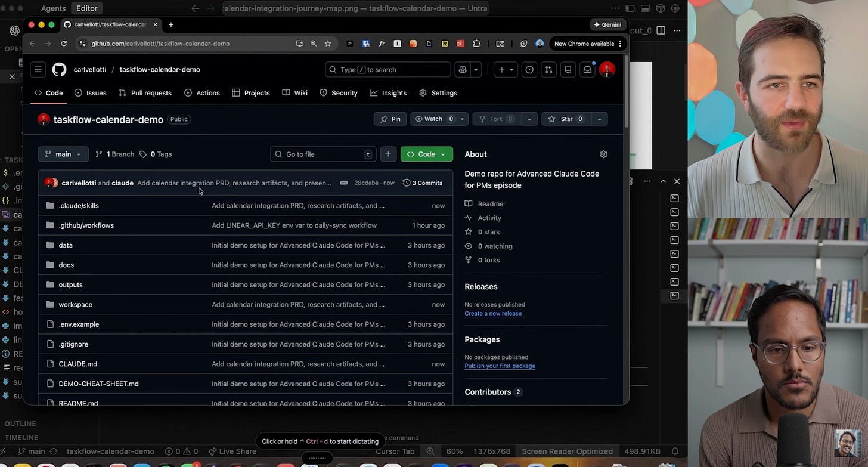Switch to the Projects tab
Screen dimensions: 868x467
[x=251, y=93]
